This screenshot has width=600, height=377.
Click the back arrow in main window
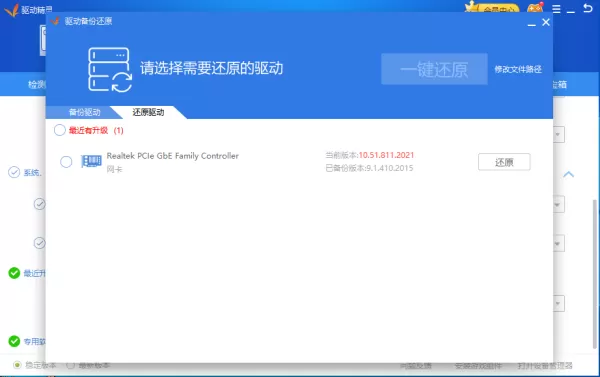(x=587, y=8)
